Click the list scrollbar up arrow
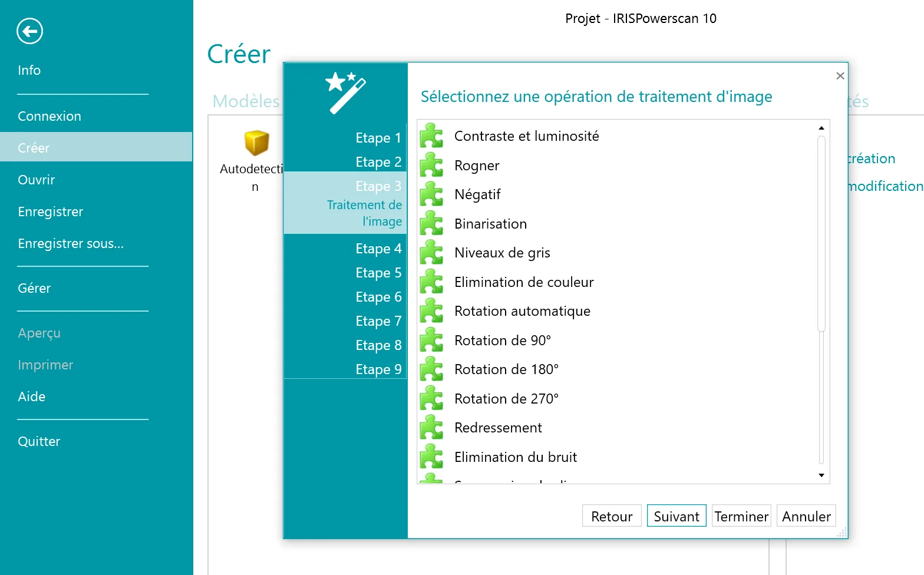 821,128
